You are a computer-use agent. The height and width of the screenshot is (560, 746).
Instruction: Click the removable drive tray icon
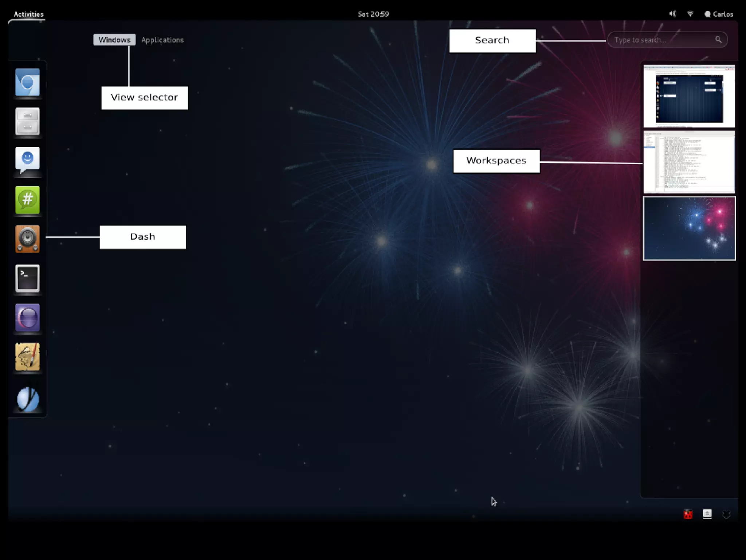tap(707, 514)
